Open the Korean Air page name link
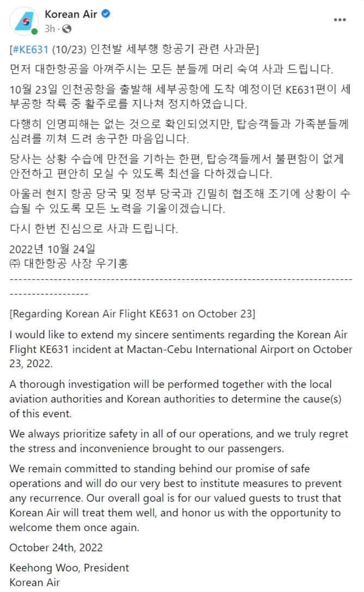This screenshot has height=592, width=364. (x=71, y=14)
